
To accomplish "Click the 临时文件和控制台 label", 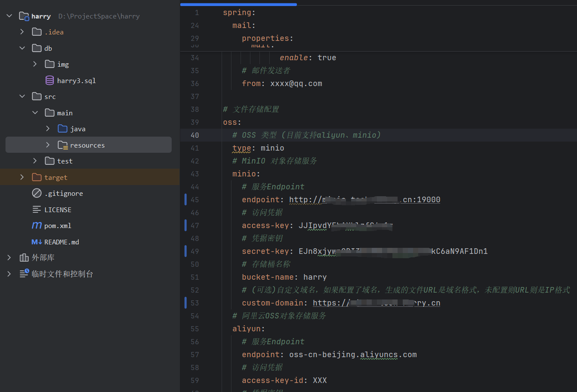I will point(62,274).
